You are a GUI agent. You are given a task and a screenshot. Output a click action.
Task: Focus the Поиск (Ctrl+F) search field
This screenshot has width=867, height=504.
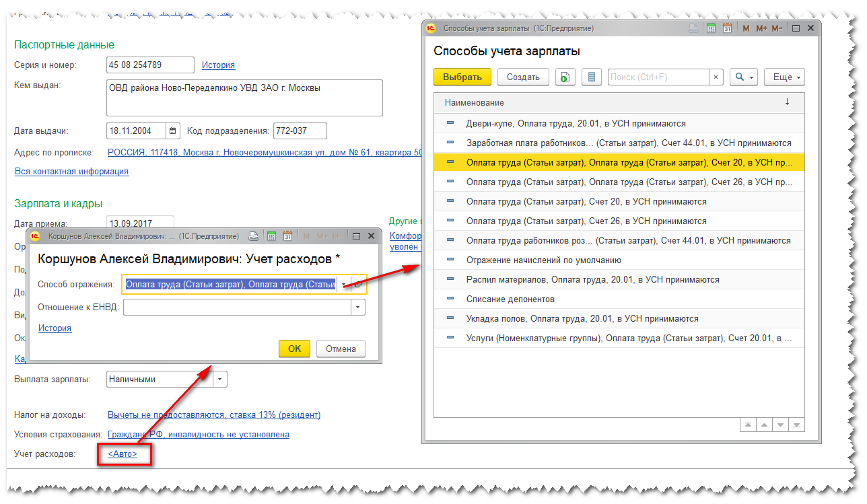(x=658, y=77)
